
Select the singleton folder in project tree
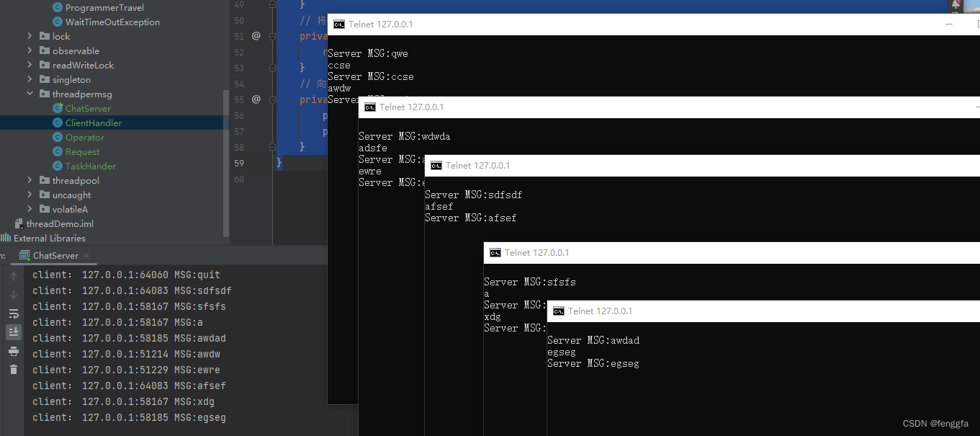coord(71,79)
